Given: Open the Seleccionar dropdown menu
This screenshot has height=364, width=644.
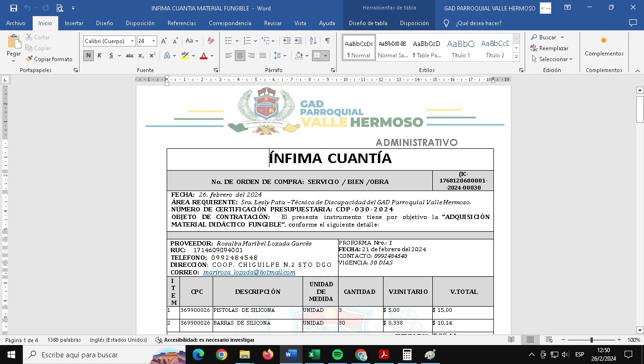Looking at the screenshot, I should 552,59.
